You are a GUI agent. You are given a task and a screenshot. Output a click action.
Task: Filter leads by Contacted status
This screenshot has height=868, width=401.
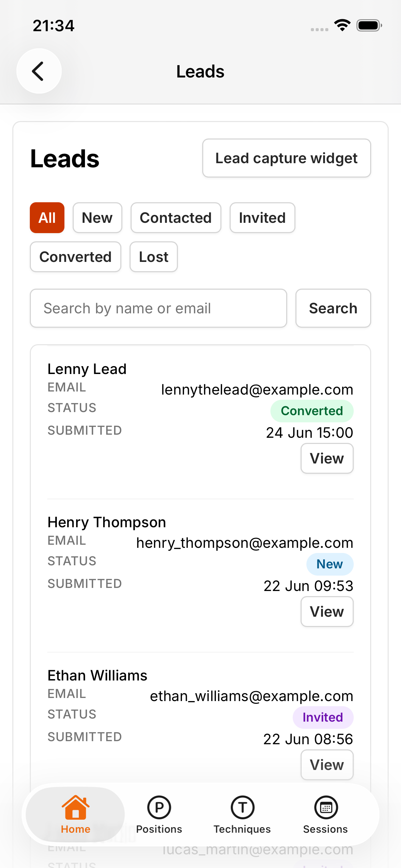[176, 218]
